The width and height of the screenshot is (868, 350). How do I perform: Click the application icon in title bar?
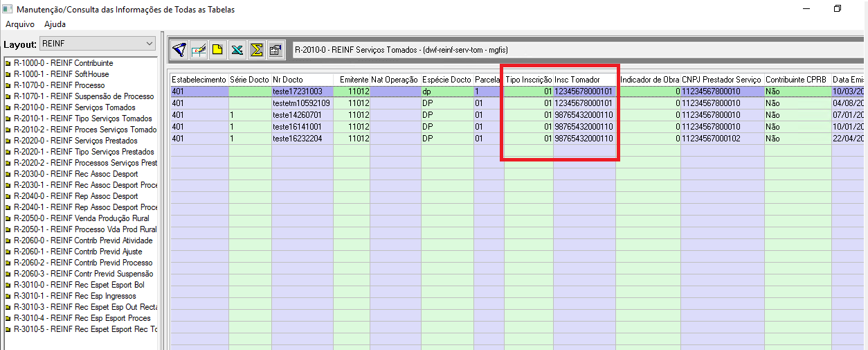[x=7, y=9]
